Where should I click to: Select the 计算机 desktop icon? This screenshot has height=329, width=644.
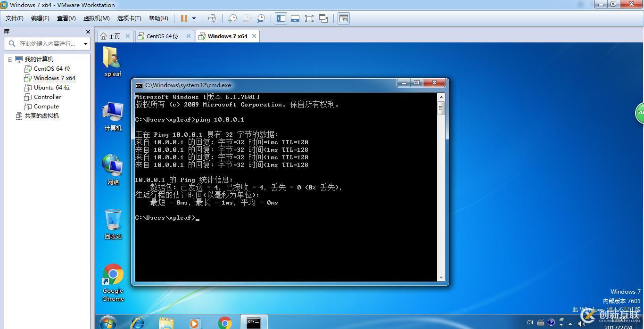point(113,116)
